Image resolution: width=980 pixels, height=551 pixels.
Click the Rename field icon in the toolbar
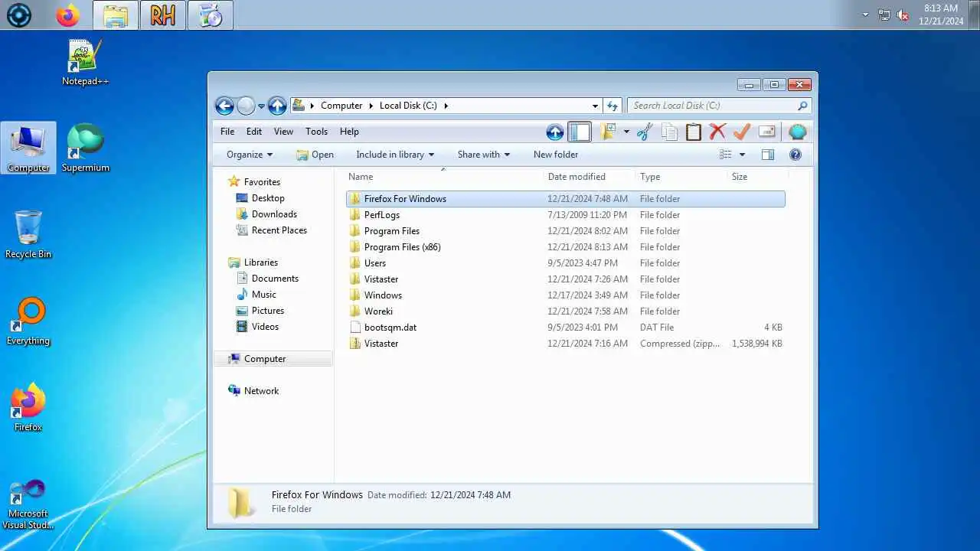(x=767, y=132)
